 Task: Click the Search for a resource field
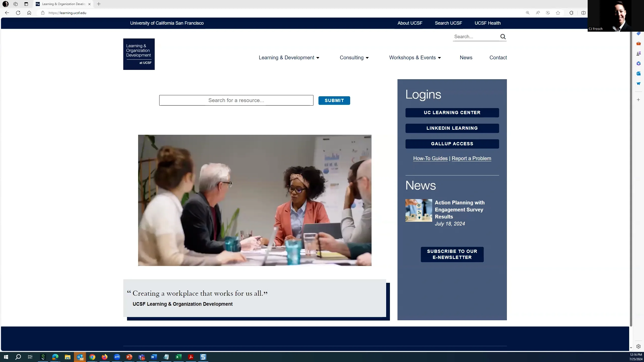[236, 100]
